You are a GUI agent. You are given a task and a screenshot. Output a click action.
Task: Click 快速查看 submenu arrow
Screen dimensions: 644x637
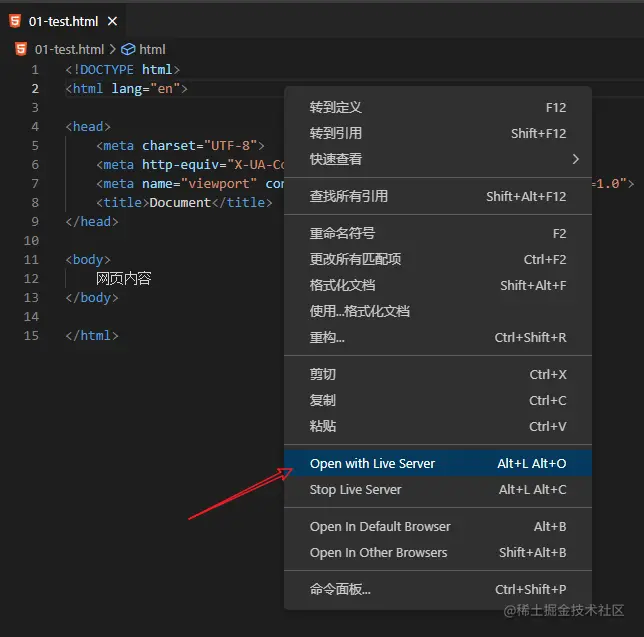coord(576,159)
